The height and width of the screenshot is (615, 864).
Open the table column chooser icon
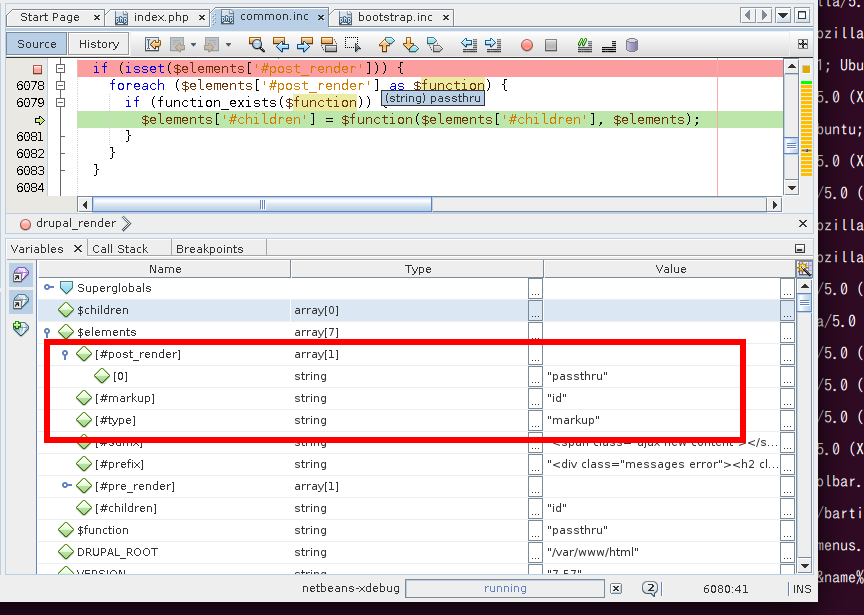[804, 269]
